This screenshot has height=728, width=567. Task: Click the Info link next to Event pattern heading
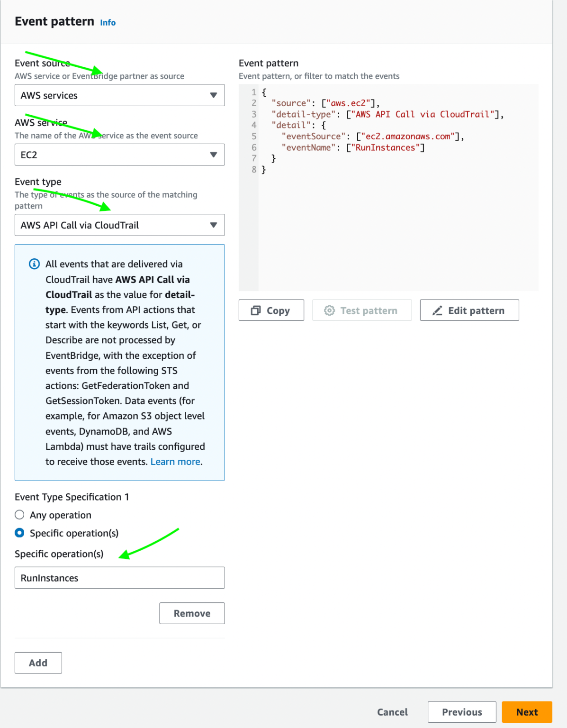pos(108,22)
